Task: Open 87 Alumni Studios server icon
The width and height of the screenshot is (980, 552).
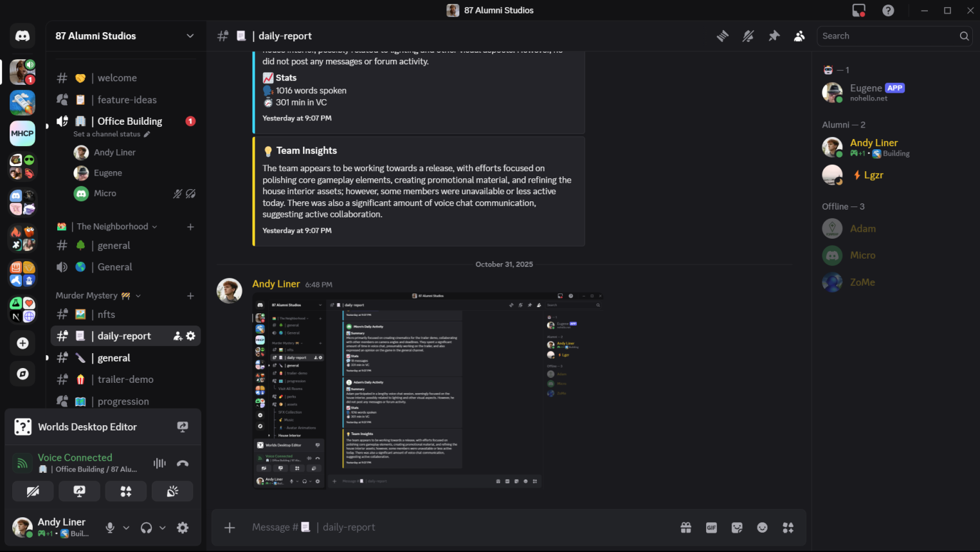Action: pyautogui.click(x=23, y=72)
